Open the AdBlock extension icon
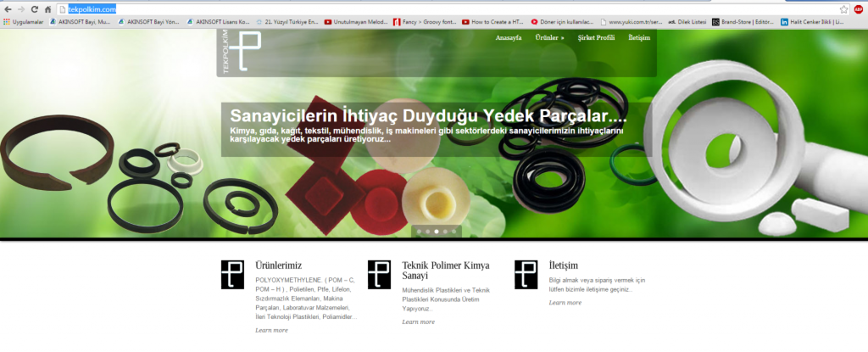Screen dimensions: 868x352 point(859,9)
